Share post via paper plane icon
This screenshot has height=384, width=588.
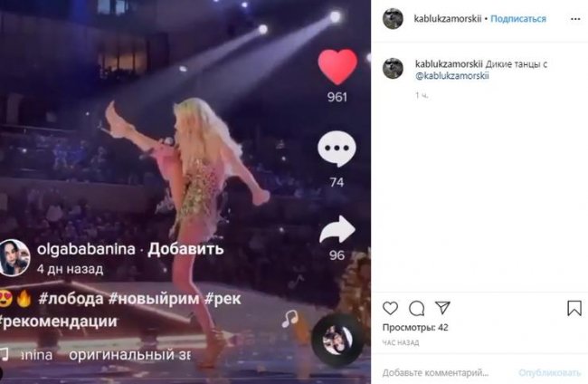point(442,307)
